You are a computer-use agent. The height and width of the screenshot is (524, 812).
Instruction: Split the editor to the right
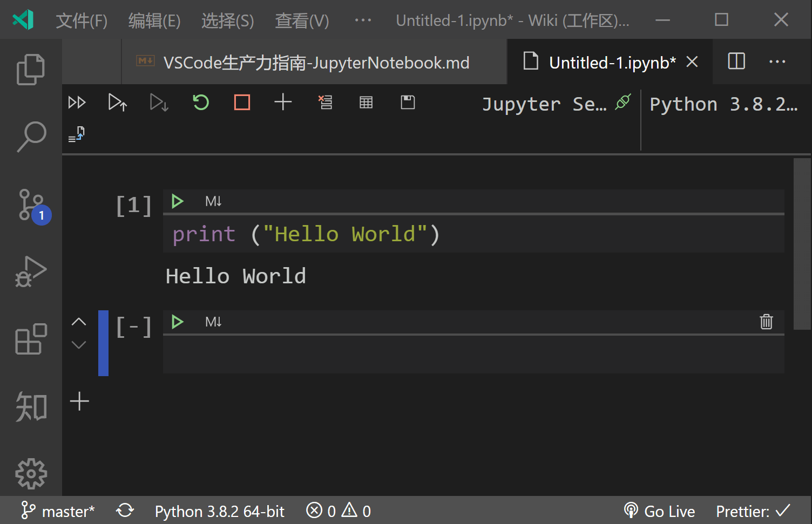point(736,61)
